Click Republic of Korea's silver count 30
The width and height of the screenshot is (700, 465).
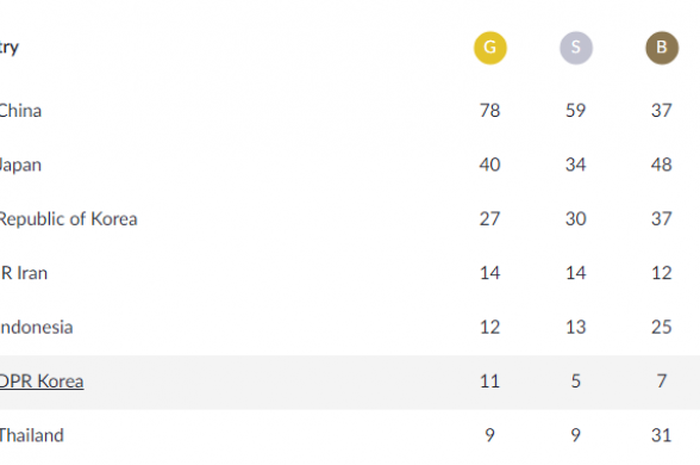tap(576, 219)
